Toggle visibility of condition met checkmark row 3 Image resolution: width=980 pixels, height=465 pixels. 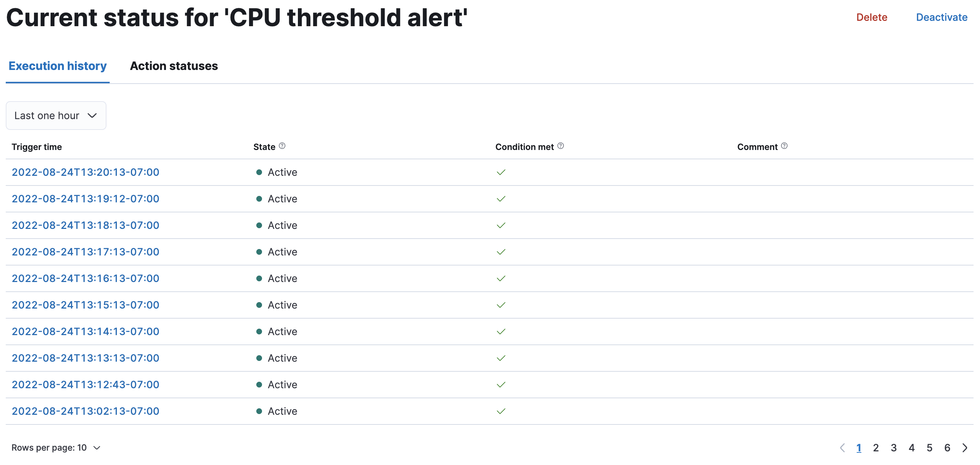click(499, 225)
